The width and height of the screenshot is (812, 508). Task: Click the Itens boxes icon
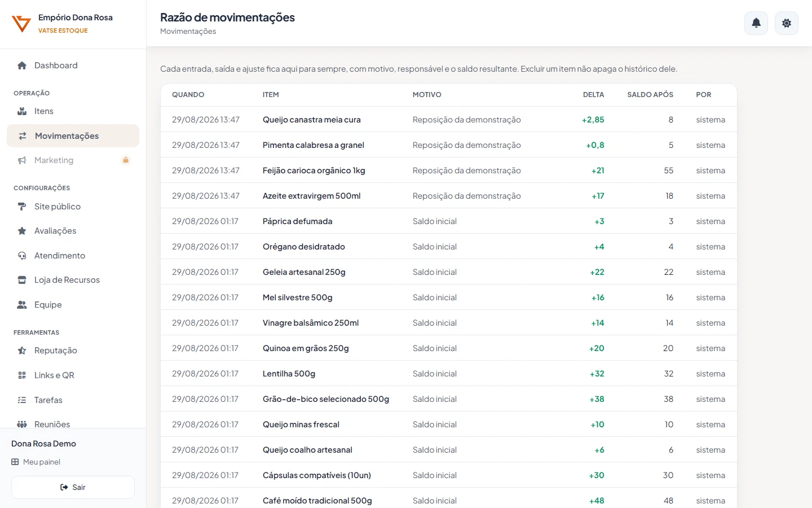(22, 111)
